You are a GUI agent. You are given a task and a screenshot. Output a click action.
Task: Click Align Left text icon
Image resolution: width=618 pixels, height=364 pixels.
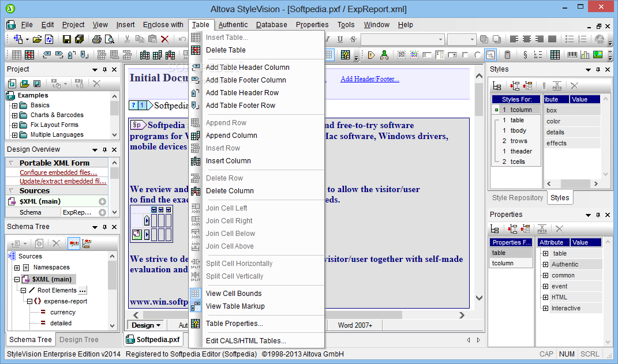pyautogui.click(x=514, y=39)
